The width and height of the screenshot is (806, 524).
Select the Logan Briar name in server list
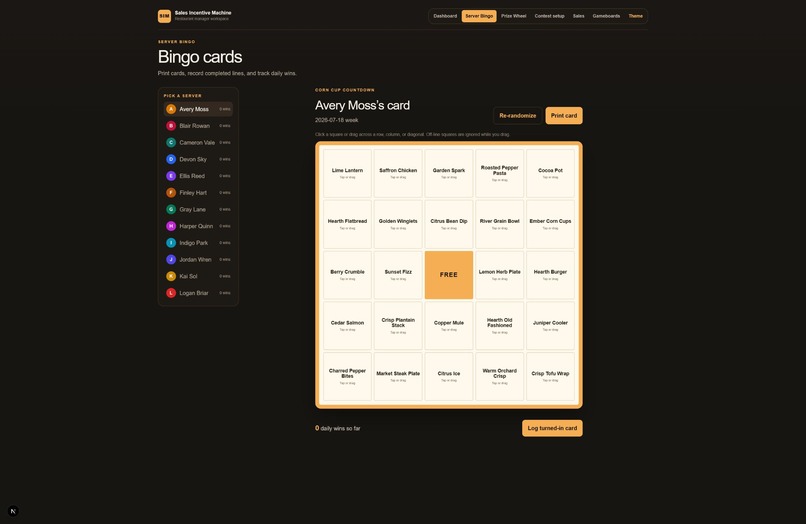(194, 293)
